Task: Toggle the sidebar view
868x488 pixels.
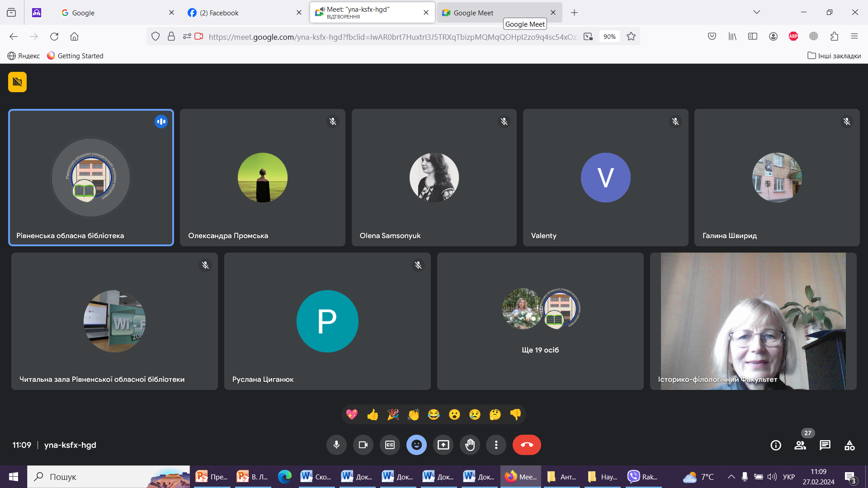Action: (x=753, y=37)
